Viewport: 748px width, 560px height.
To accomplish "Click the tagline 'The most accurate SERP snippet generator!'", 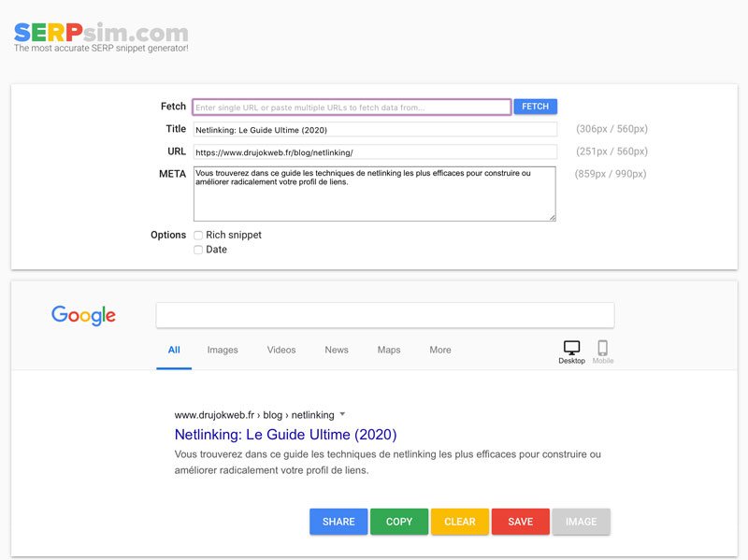I will 101,49.
